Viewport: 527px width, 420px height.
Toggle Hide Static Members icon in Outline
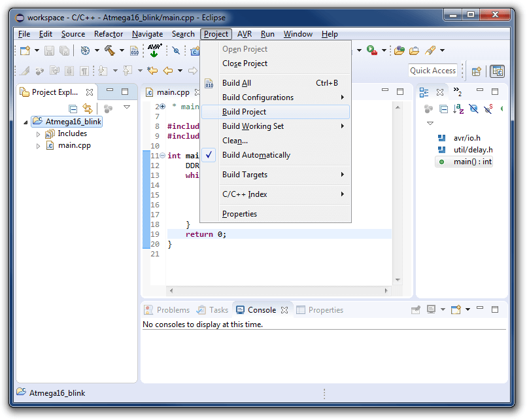pos(488,109)
